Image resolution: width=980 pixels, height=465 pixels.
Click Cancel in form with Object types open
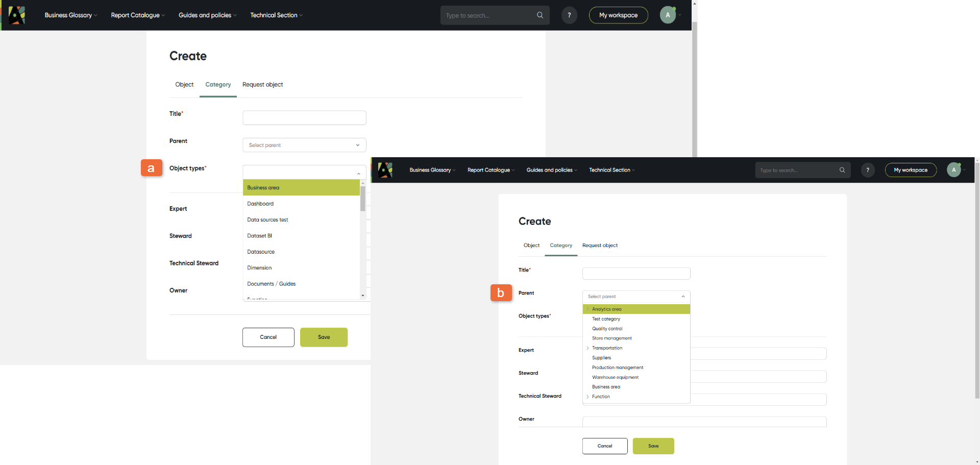point(268,337)
